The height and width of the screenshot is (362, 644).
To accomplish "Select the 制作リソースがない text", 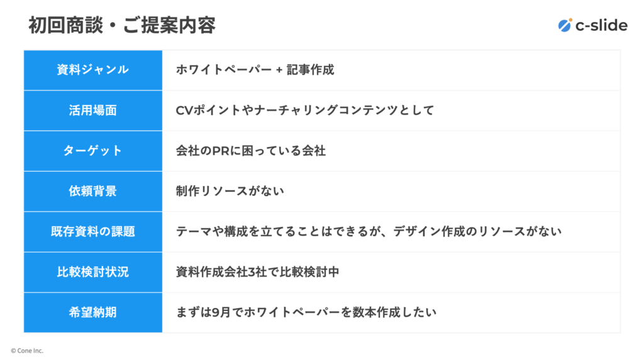I will tap(230, 191).
